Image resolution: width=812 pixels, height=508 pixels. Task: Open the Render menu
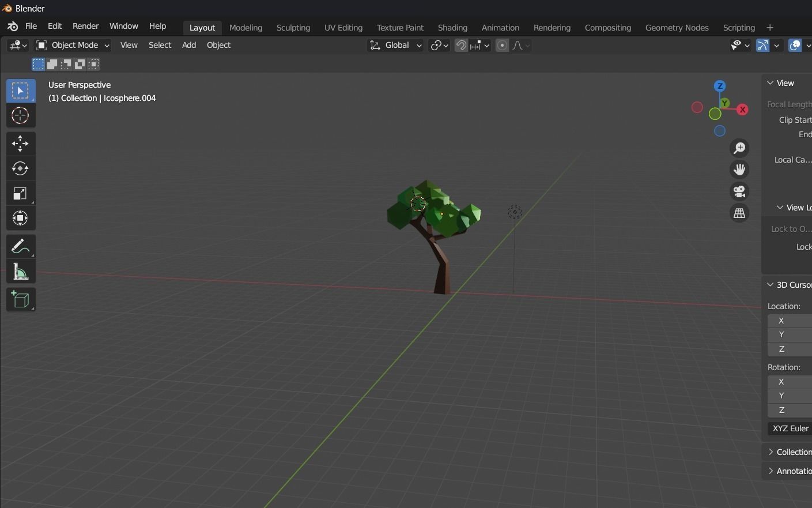pyautogui.click(x=85, y=27)
